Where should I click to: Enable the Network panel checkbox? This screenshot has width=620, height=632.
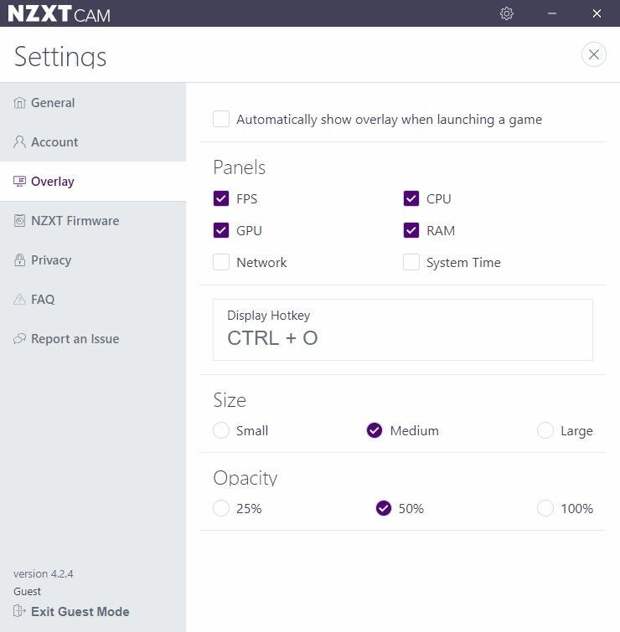coord(221,262)
